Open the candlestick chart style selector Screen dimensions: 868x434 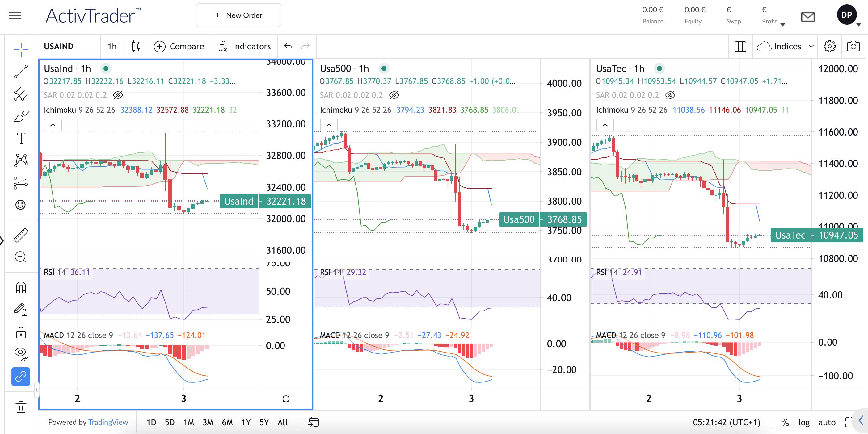click(x=136, y=46)
